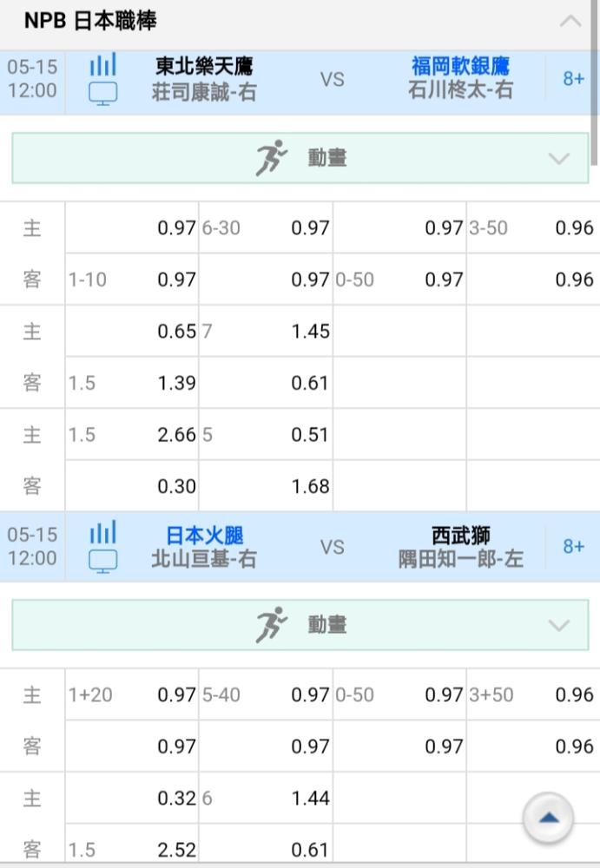Screen dimensions: 600x868
Task: Select team 福岡軟銀鷹 link
Action: point(460,66)
